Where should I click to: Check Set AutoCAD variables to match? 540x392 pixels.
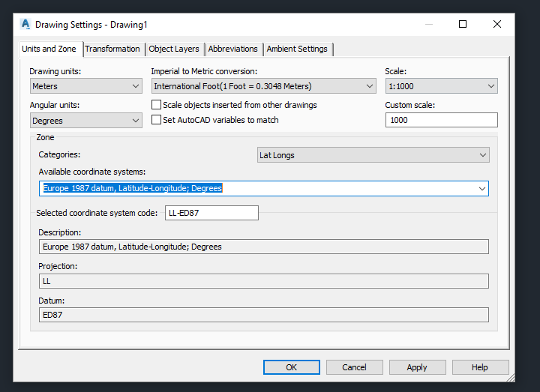(157, 120)
